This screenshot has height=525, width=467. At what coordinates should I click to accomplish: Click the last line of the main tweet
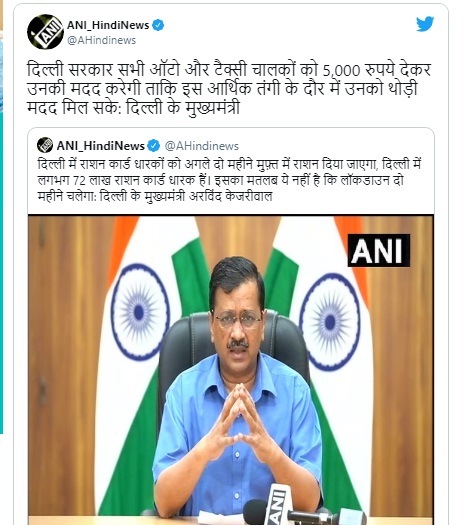click(x=133, y=108)
